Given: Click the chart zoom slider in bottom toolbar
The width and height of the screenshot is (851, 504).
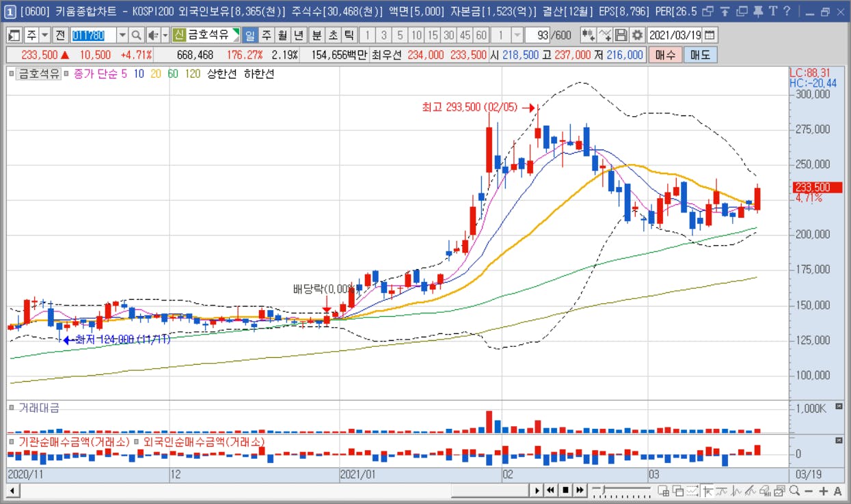Looking at the screenshot, I should point(622,490).
